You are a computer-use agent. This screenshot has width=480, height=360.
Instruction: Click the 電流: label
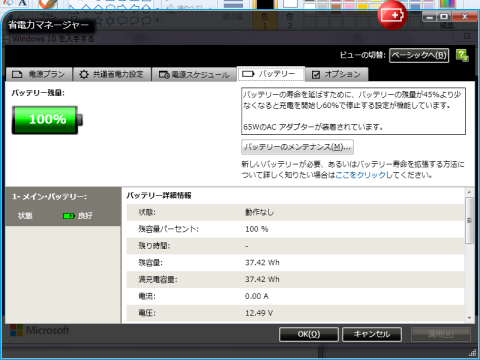pyautogui.click(x=147, y=296)
